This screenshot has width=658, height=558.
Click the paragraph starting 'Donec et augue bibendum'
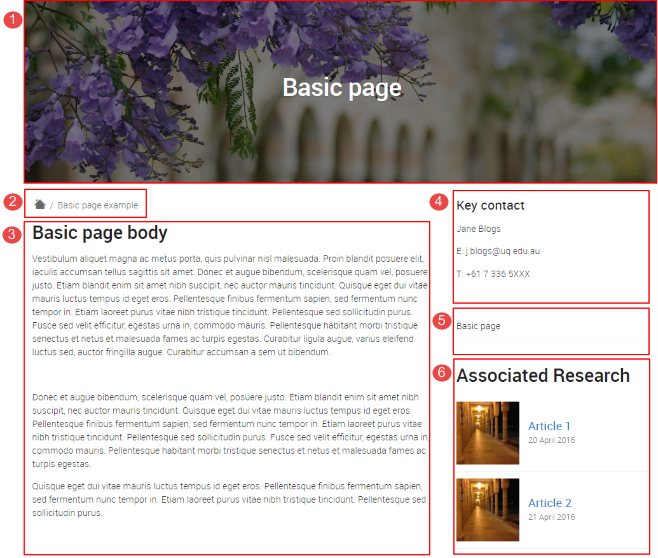(230, 430)
